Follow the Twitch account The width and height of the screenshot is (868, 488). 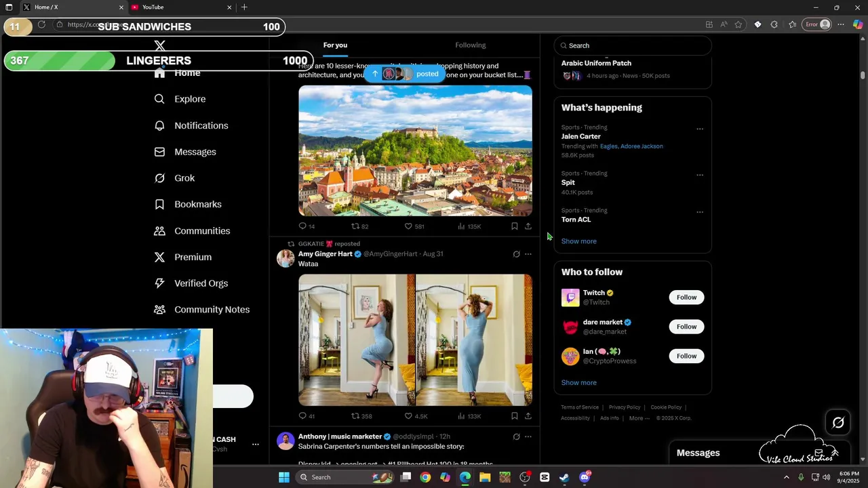click(x=686, y=298)
